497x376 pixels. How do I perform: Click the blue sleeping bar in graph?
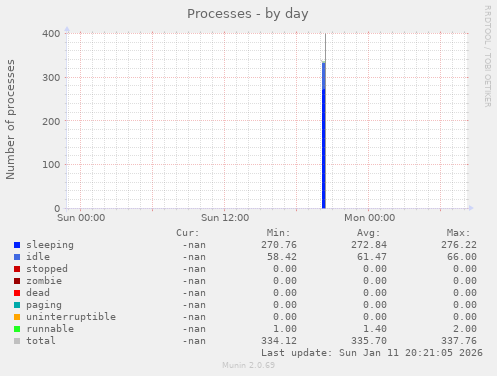pyautogui.click(x=324, y=149)
